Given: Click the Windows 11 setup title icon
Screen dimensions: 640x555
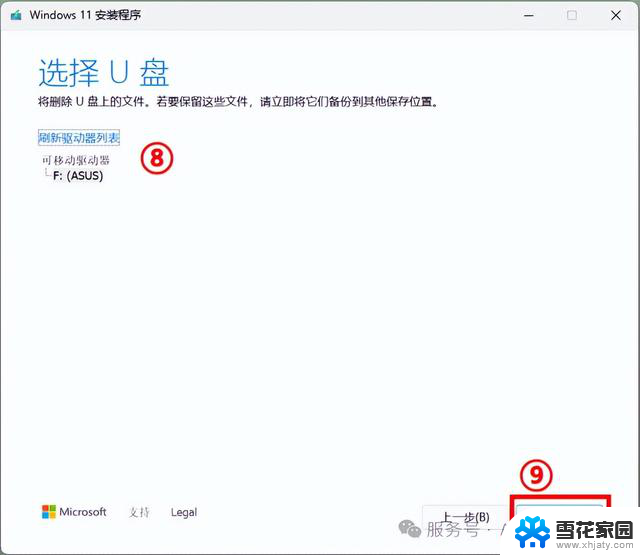Looking at the screenshot, I should click(16, 16).
